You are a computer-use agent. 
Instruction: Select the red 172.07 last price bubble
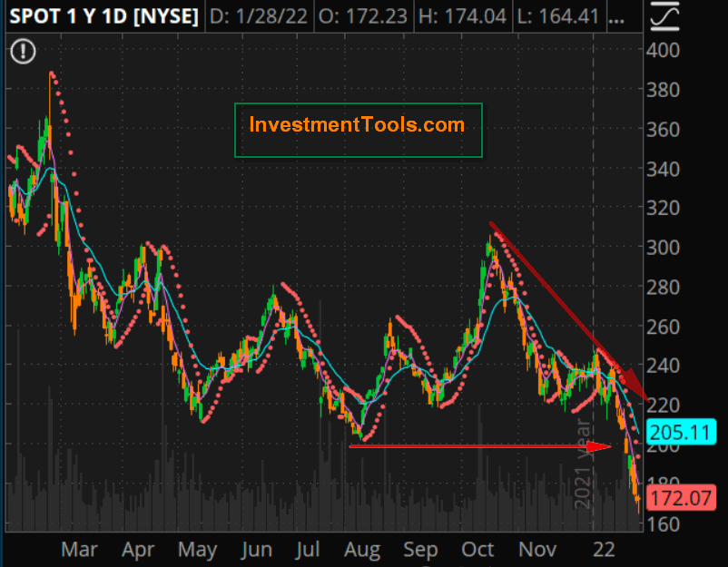click(x=681, y=498)
